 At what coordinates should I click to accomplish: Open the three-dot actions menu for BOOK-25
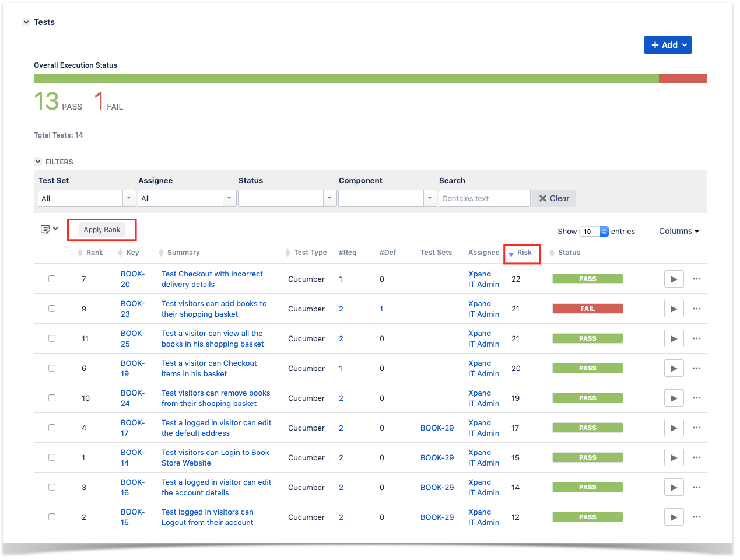click(x=697, y=338)
